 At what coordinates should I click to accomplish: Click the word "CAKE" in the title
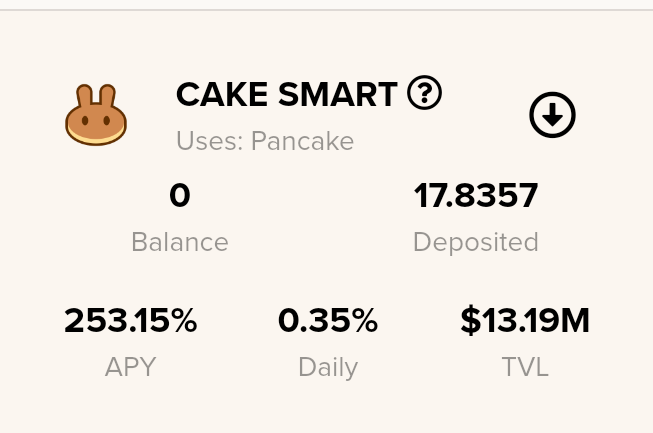[222, 94]
